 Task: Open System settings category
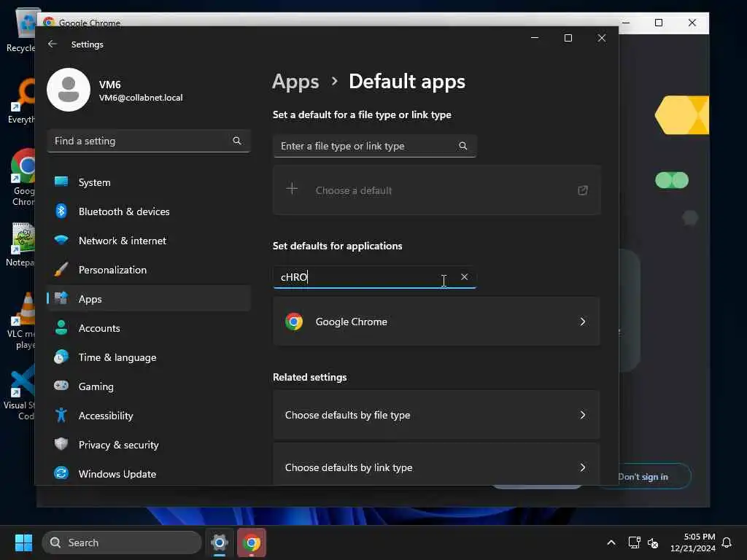[x=149, y=182]
